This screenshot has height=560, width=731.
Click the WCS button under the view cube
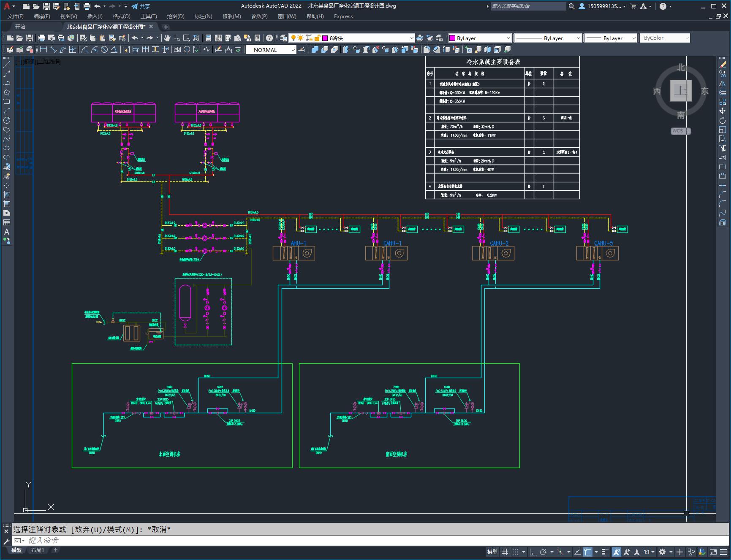click(x=678, y=131)
